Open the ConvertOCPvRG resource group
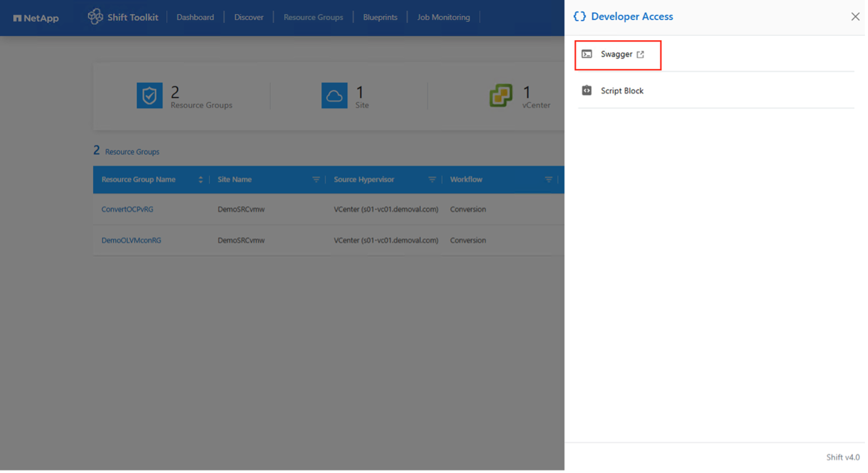Viewport: 868px width, 473px height. (x=127, y=209)
